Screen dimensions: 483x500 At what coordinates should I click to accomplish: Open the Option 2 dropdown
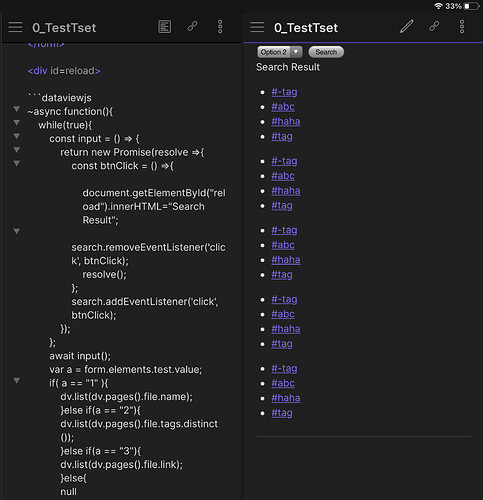pyautogui.click(x=280, y=52)
